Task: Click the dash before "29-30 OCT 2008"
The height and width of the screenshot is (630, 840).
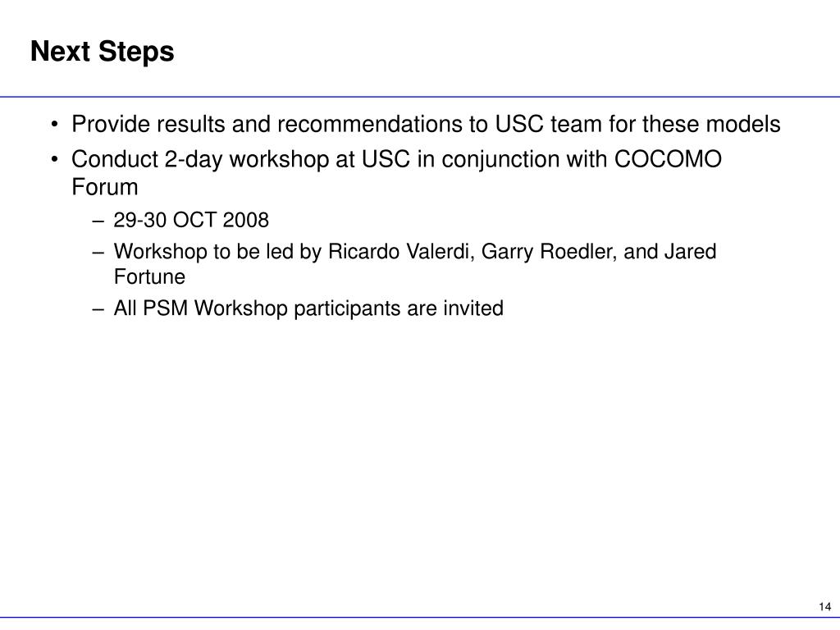Action: tap(98, 221)
